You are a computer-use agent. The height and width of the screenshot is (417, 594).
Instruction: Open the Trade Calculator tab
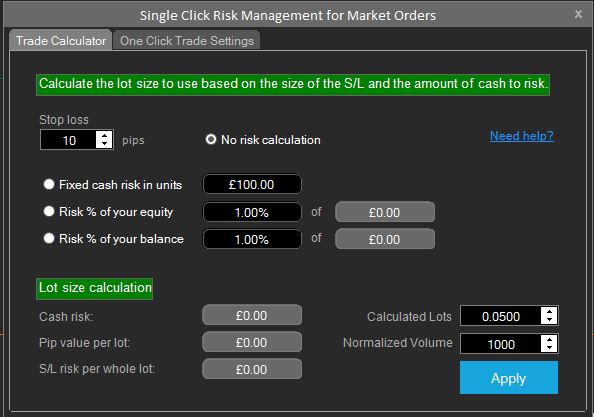61,41
